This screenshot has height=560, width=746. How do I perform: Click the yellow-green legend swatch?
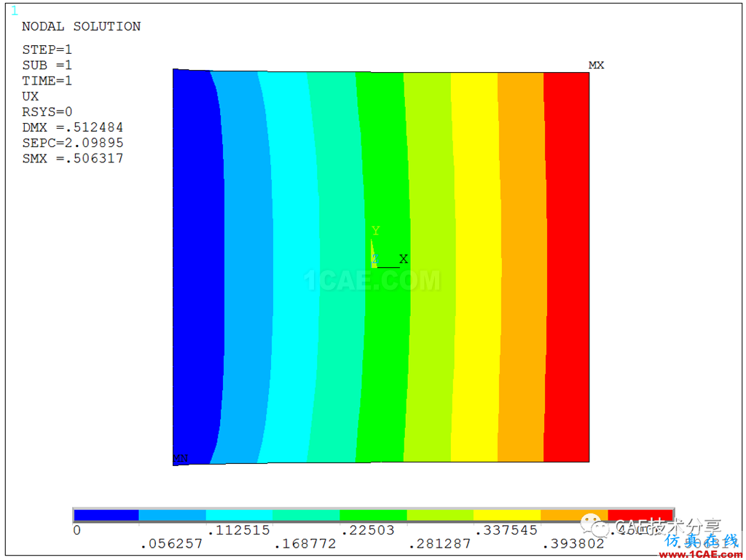tap(440, 516)
